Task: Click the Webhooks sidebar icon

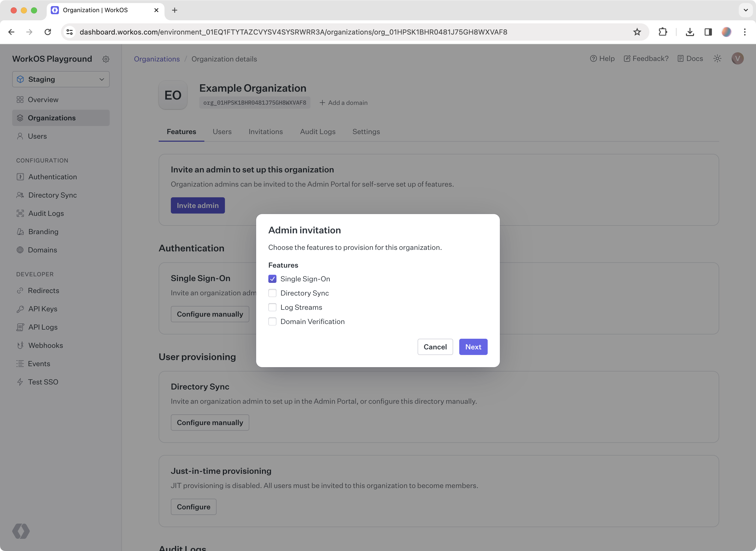Action: click(20, 345)
